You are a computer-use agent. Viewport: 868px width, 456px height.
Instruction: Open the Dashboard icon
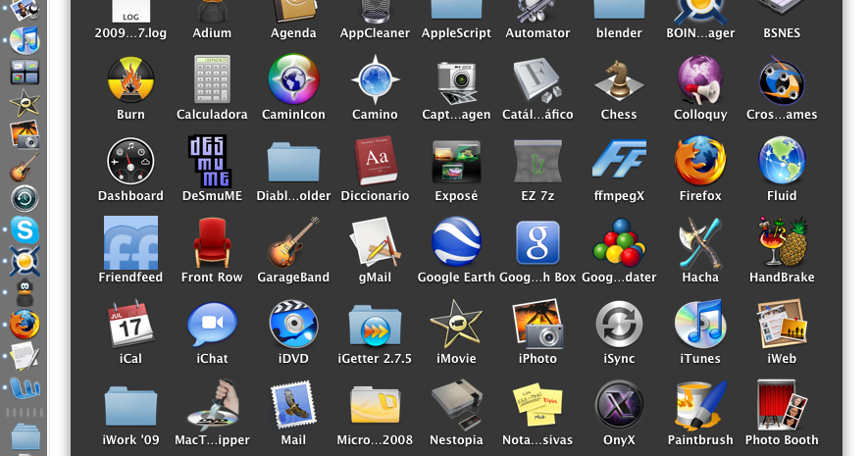point(130,161)
